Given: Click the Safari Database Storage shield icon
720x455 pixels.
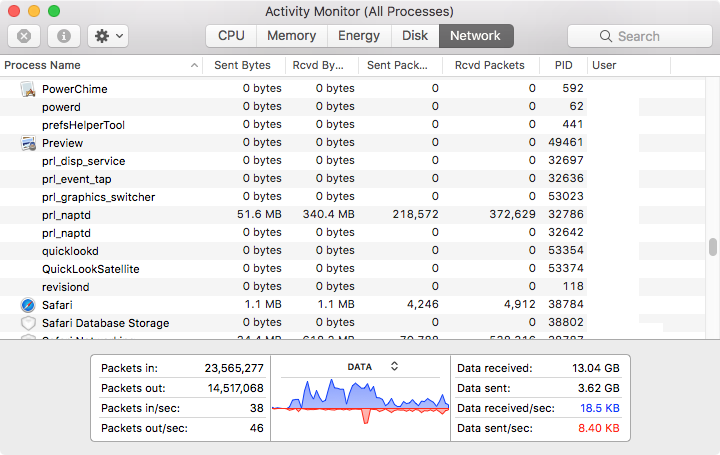Looking at the screenshot, I should pos(28,323).
